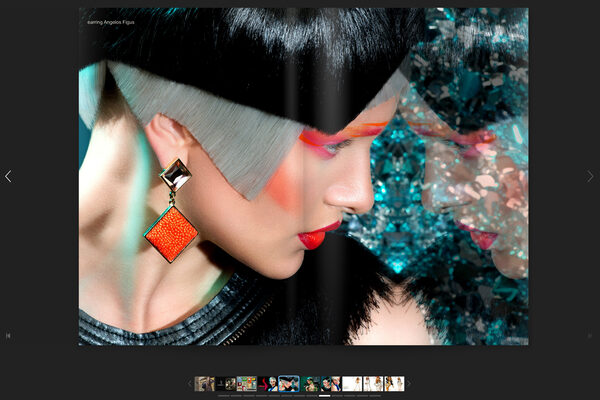This screenshot has width=600, height=400.
Task: Open the white thumbnail with two light figures
Action: [373, 384]
